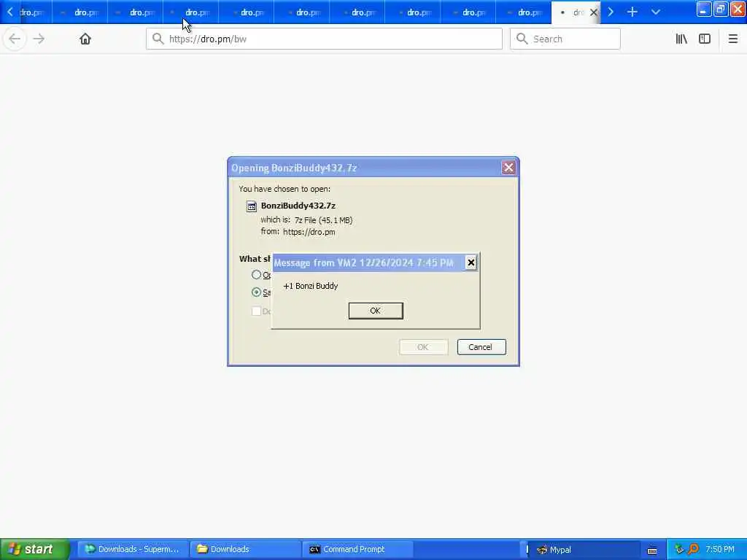747x560 pixels.
Task: Cancel the BonziBuddy432.7z download dialog
Action: point(481,347)
